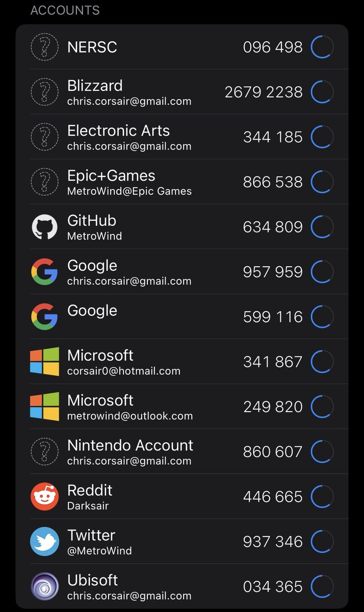Copy Epic+Games code 866 538
This screenshot has width=364, height=612.
pos(273,182)
